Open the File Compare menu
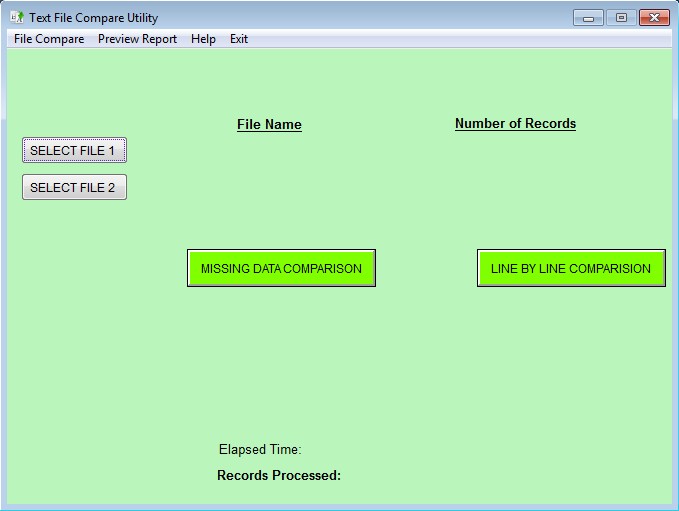 pos(49,39)
